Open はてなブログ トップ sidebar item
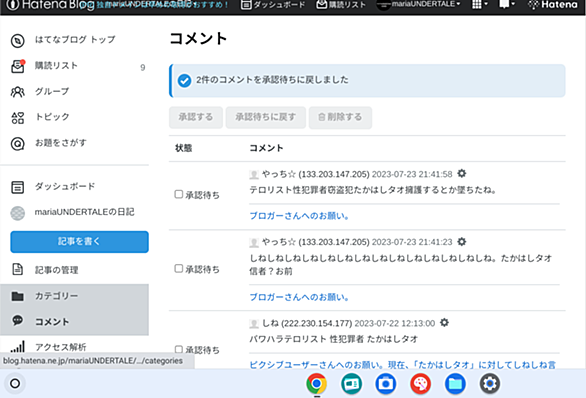 click(75, 40)
